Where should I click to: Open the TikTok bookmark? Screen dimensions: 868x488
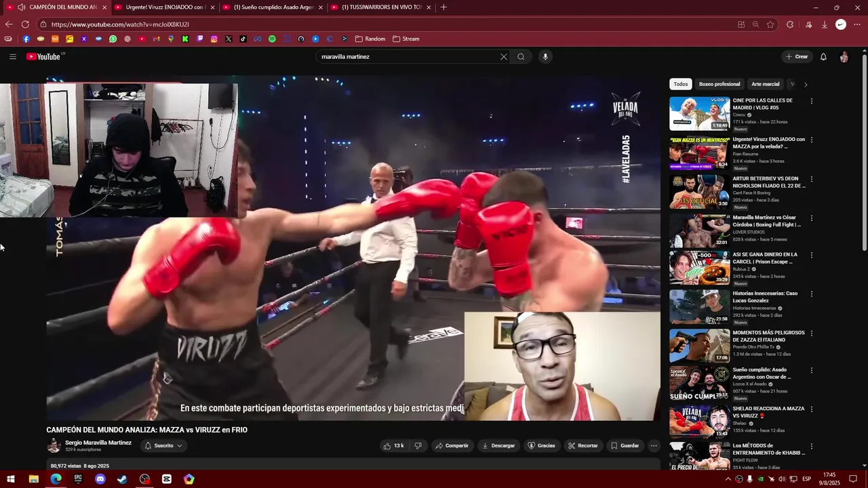point(243,39)
